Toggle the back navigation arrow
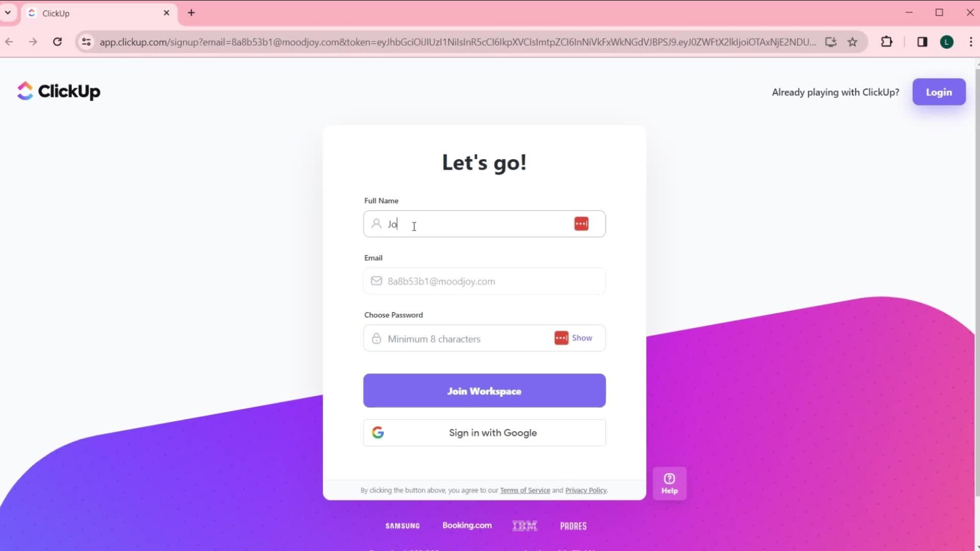The height and width of the screenshot is (551, 980). click(9, 42)
